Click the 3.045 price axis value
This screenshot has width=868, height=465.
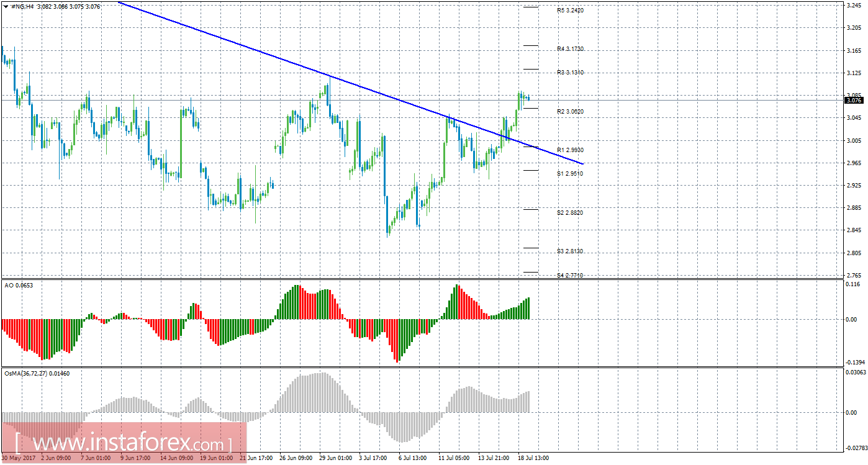[854, 118]
